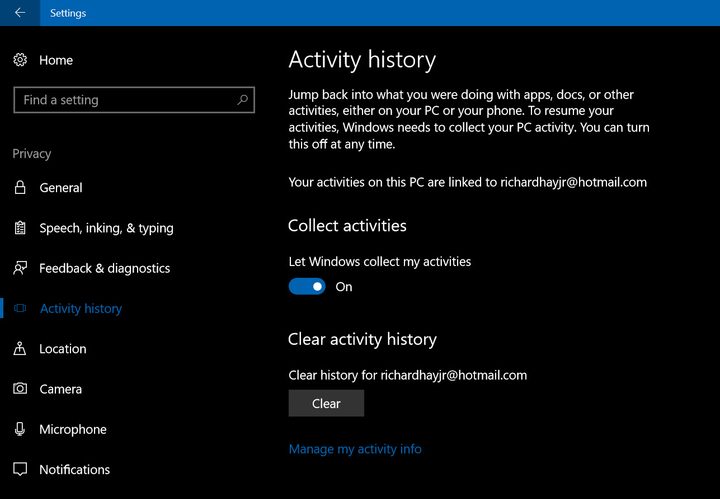This screenshot has width=720, height=499.
Task: Click the On label beside toggle
Action: (344, 287)
